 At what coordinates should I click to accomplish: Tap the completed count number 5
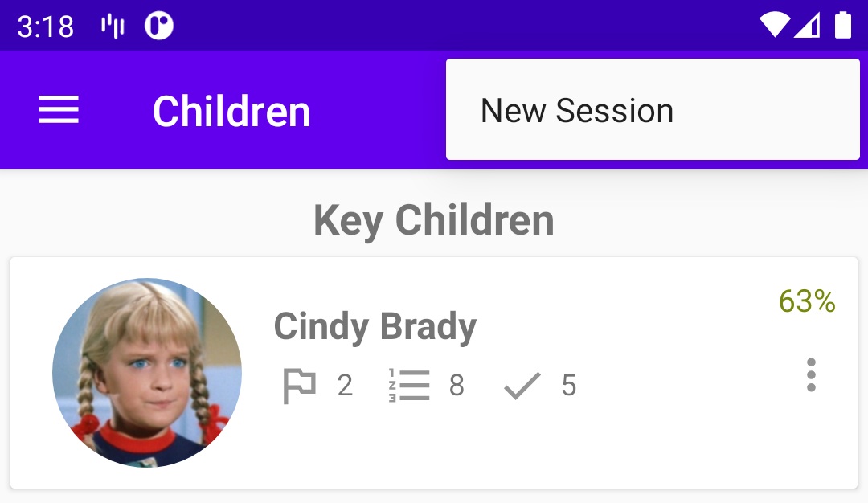569,386
